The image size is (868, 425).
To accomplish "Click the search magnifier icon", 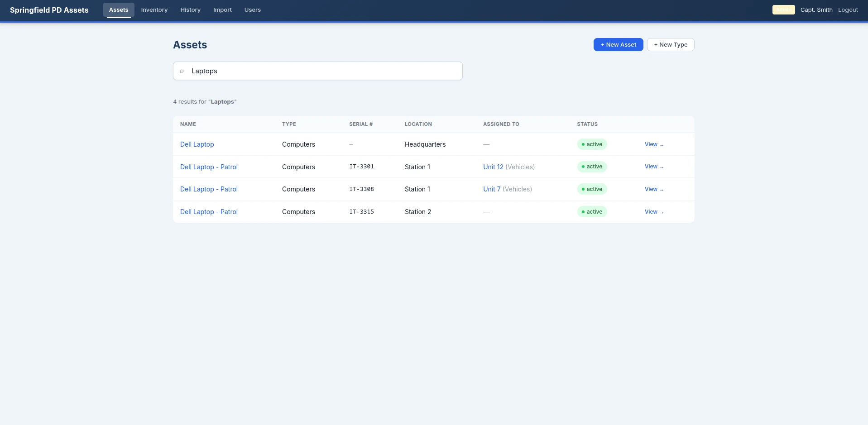I will (182, 71).
